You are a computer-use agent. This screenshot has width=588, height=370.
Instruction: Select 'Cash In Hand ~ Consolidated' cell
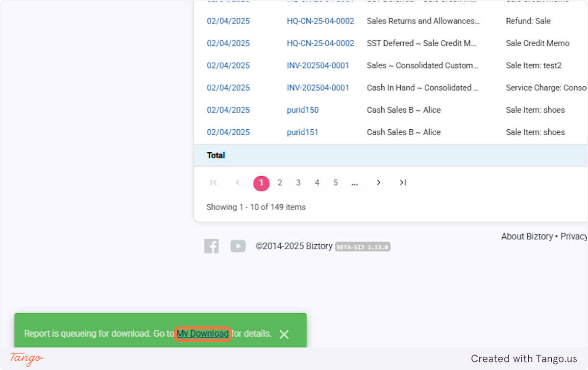(x=423, y=88)
